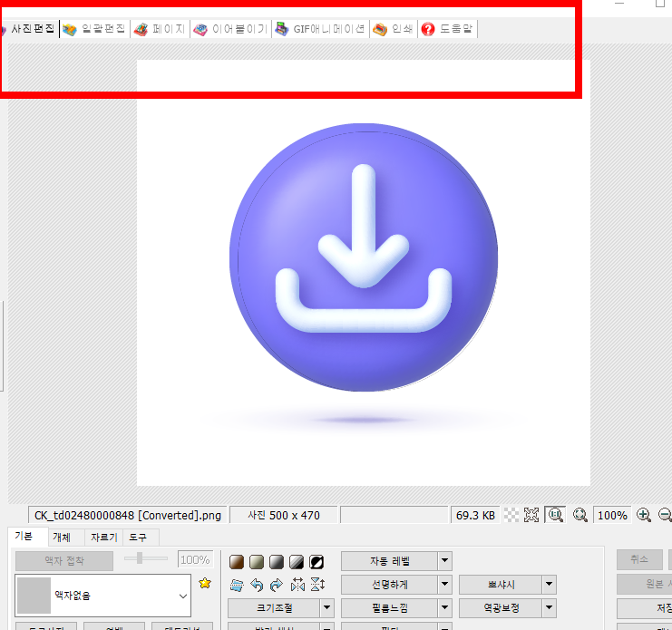Click the 선명하게 sharpen button
The height and width of the screenshot is (630, 672).
click(x=390, y=584)
